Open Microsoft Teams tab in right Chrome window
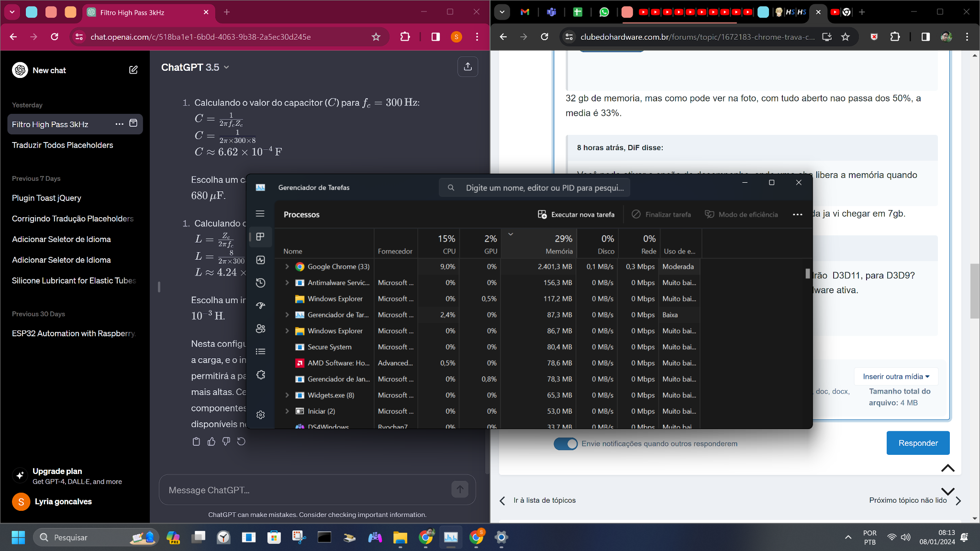This screenshot has height=551, width=980. pos(551,12)
